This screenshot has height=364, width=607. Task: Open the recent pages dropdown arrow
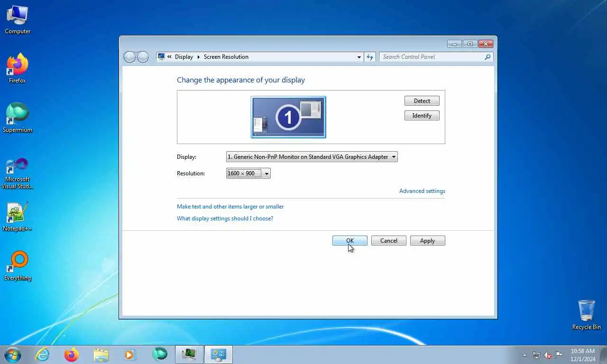click(152, 57)
